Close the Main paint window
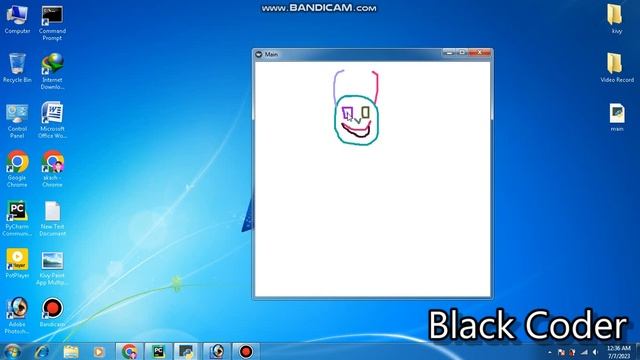The width and height of the screenshot is (640, 360). point(480,53)
